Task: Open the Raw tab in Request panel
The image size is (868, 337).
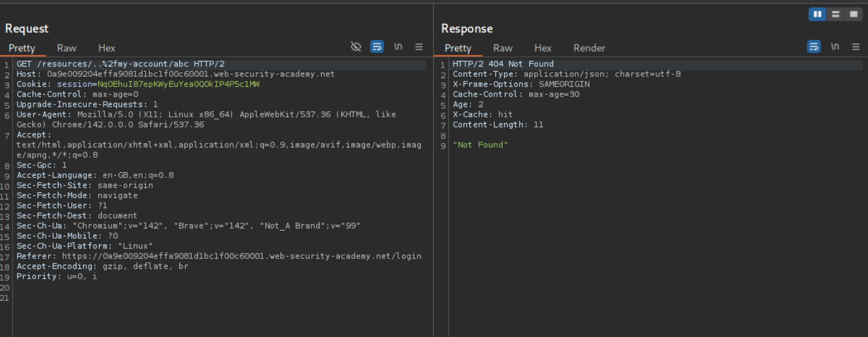Action: [x=67, y=48]
